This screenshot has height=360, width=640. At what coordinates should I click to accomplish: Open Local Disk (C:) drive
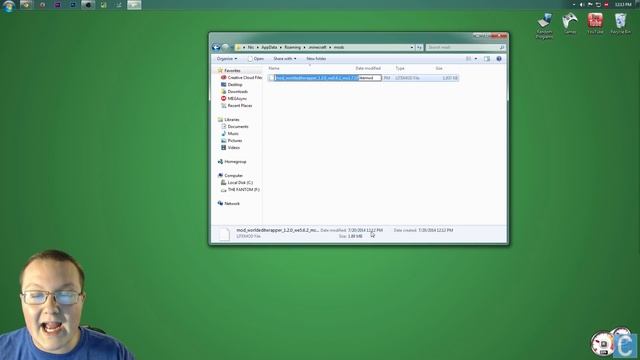coord(237,182)
